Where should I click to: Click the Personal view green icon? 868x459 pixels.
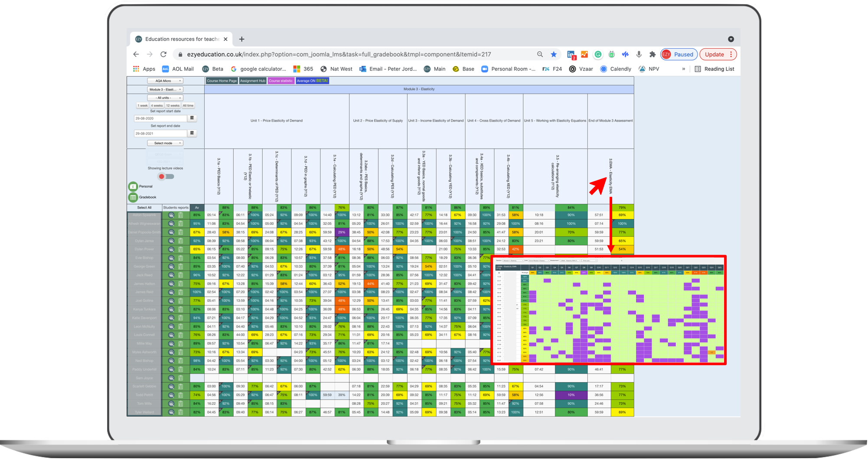[133, 187]
